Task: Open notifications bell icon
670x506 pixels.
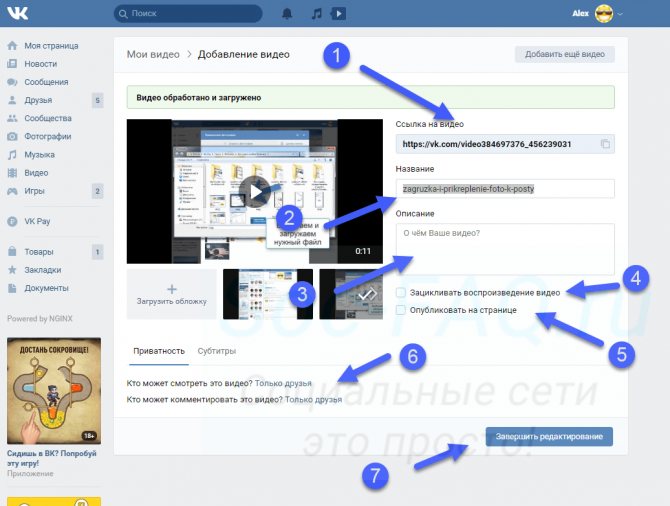Action: [x=287, y=14]
